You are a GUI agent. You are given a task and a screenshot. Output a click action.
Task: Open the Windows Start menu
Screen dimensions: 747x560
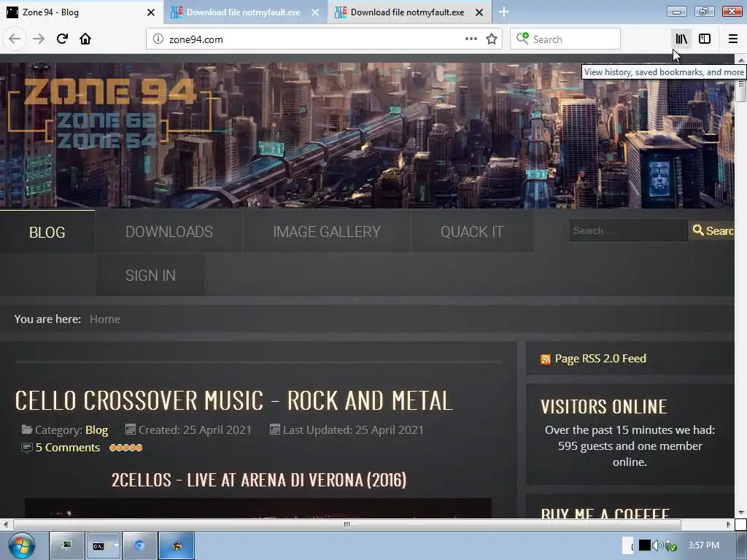point(21,545)
